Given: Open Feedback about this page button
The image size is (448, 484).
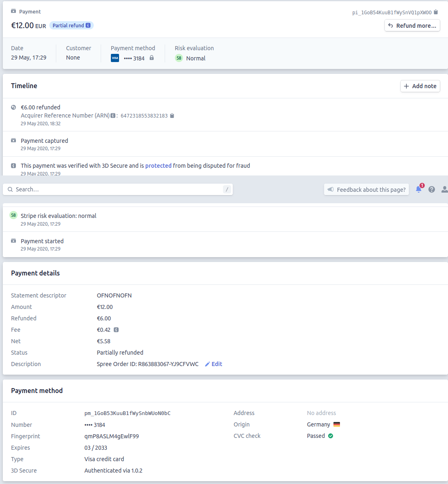Looking at the screenshot, I should click(x=366, y=189).
